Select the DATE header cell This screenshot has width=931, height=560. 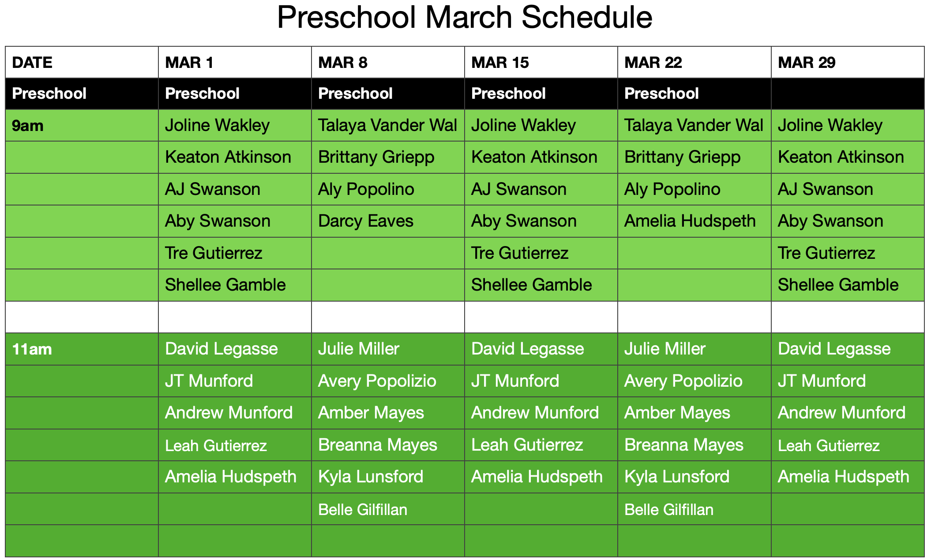[32, 63]
